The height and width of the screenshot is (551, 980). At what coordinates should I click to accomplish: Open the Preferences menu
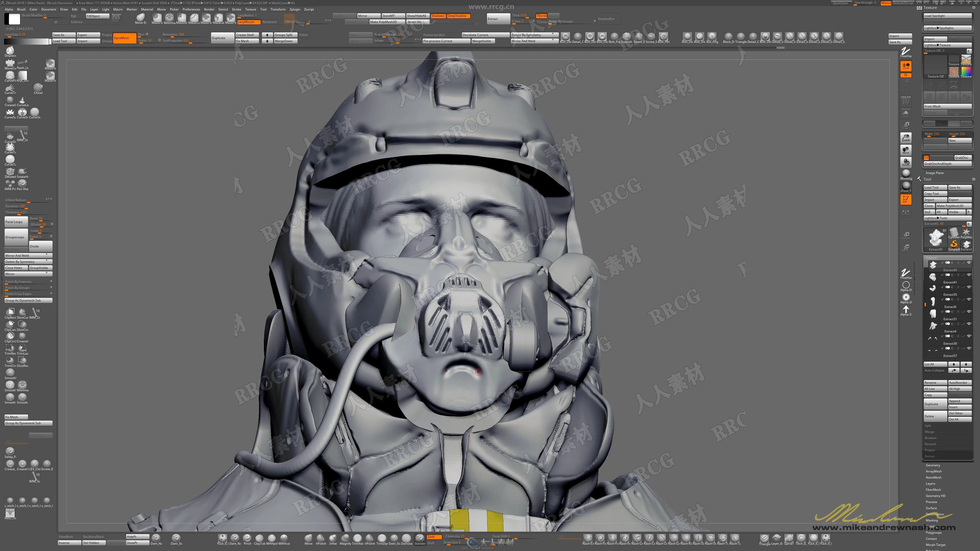(x=191, y=9)
